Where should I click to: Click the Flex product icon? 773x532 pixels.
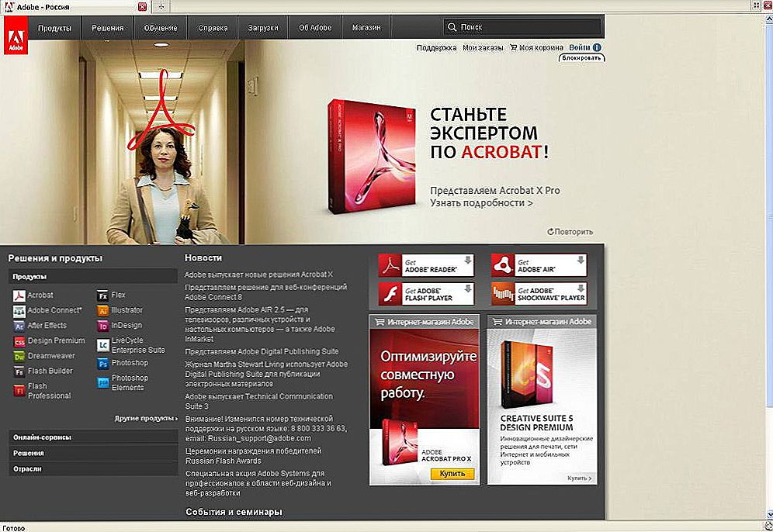tap(102, 295)
